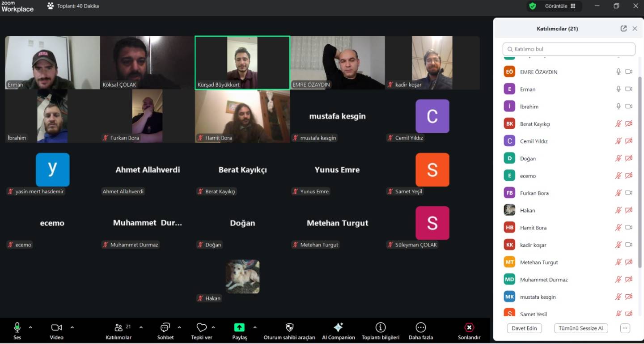644x344 pixels.
Task: Open Sohbet chat icon
Action: pyautogui.click(x=165, y=327)
